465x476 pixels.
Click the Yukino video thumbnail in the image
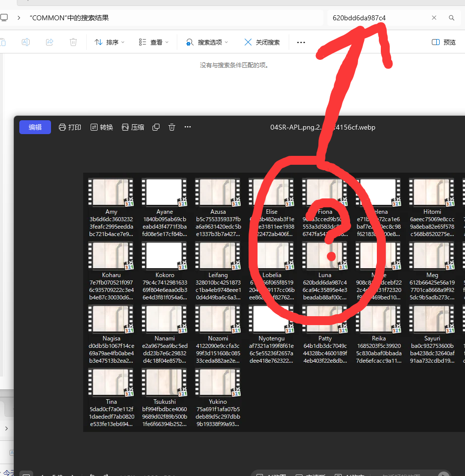click(218, 382)
